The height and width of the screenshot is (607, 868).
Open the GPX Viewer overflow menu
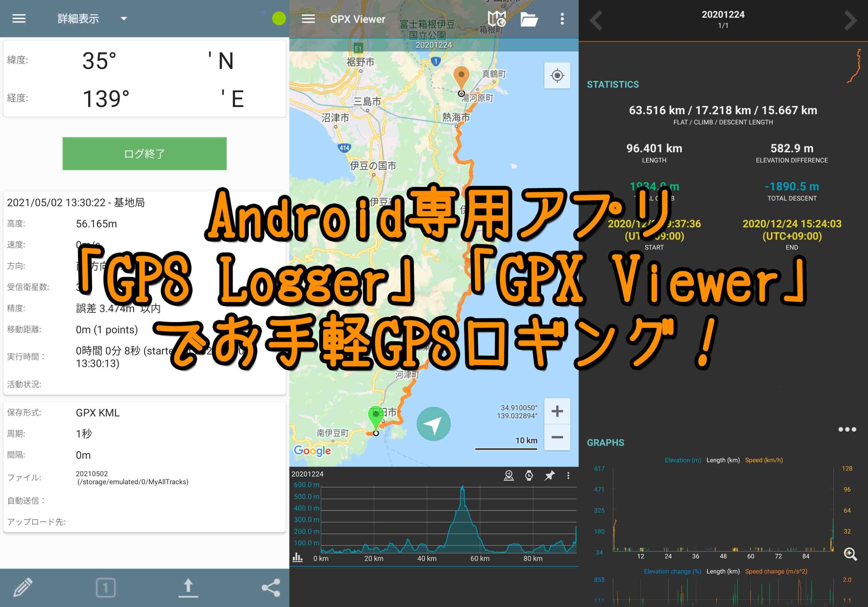tap(562, 19)
